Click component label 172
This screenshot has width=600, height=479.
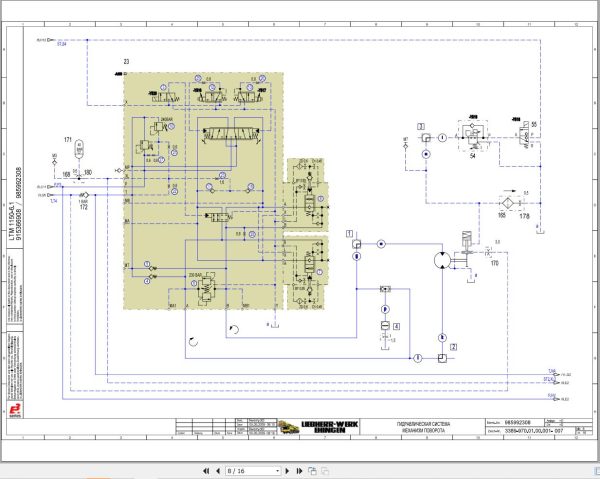[84, 207]
